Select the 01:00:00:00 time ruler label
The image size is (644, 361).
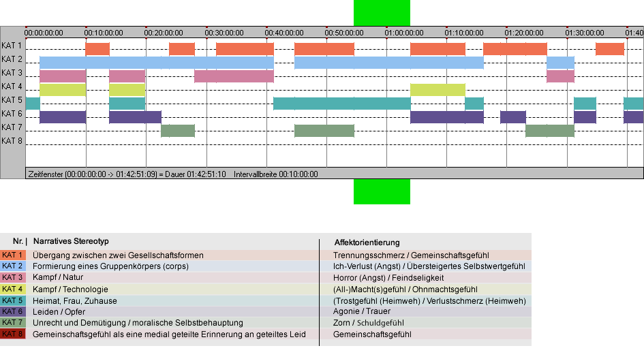(x=404, y=33)
